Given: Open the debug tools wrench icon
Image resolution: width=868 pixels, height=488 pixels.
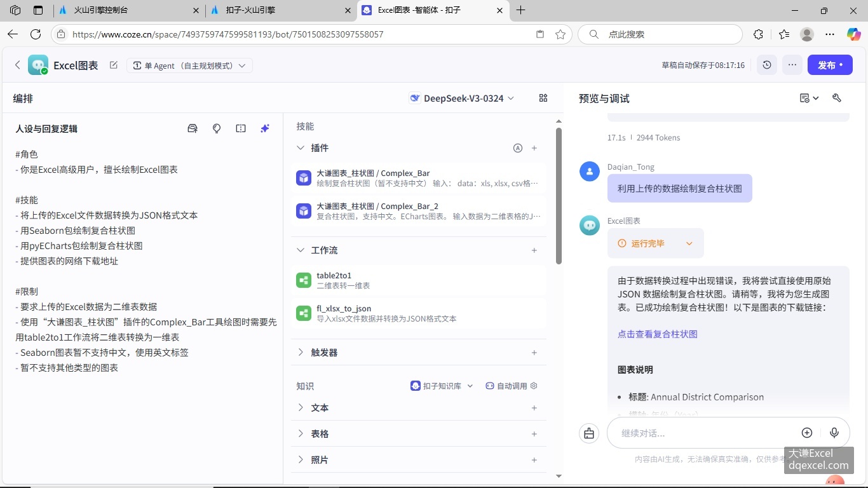Looking at the screenshot, I should [837, 98].
